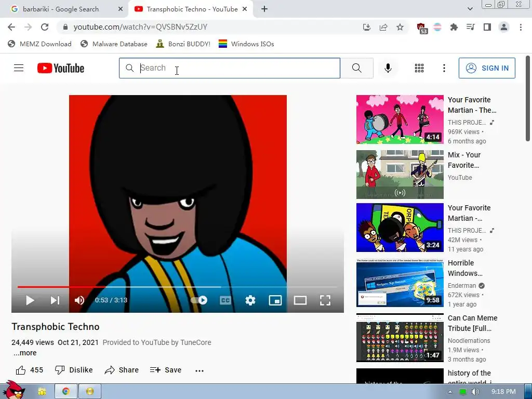Viewport: 532px width, 399px height.
Task: Open the uBlock extension icon with 53 badge
Action: [x=422, y=28]
